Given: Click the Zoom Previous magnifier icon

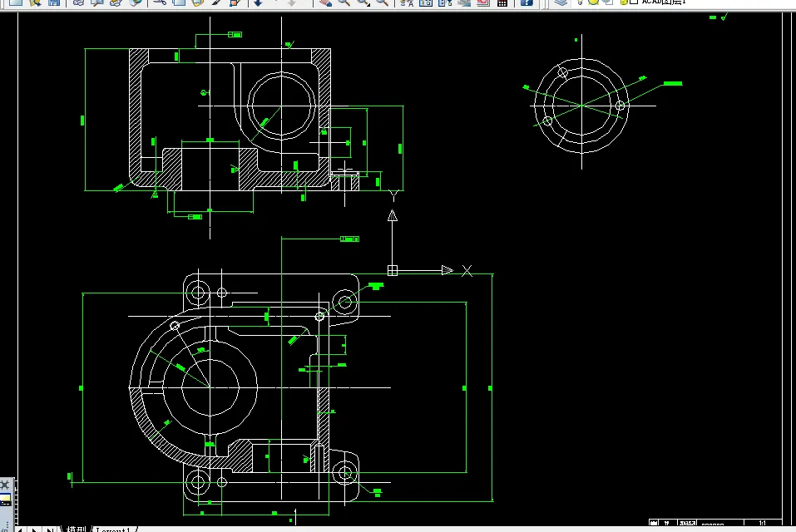Looking at the screenshot, I should click(x=383, y=2).
